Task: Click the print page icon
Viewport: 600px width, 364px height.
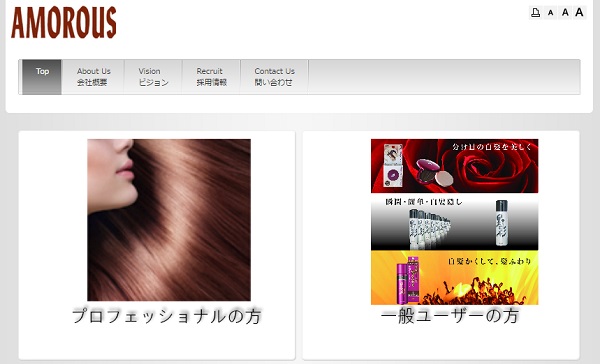Action: 536,13
